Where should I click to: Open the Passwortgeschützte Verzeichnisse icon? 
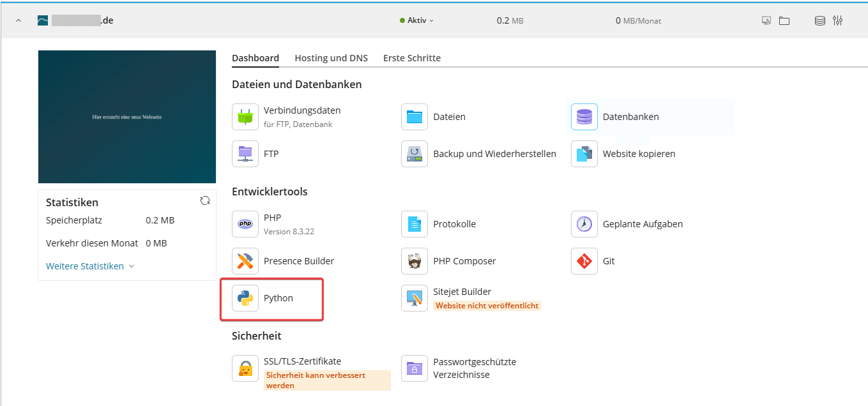click(x=415, y=368)
